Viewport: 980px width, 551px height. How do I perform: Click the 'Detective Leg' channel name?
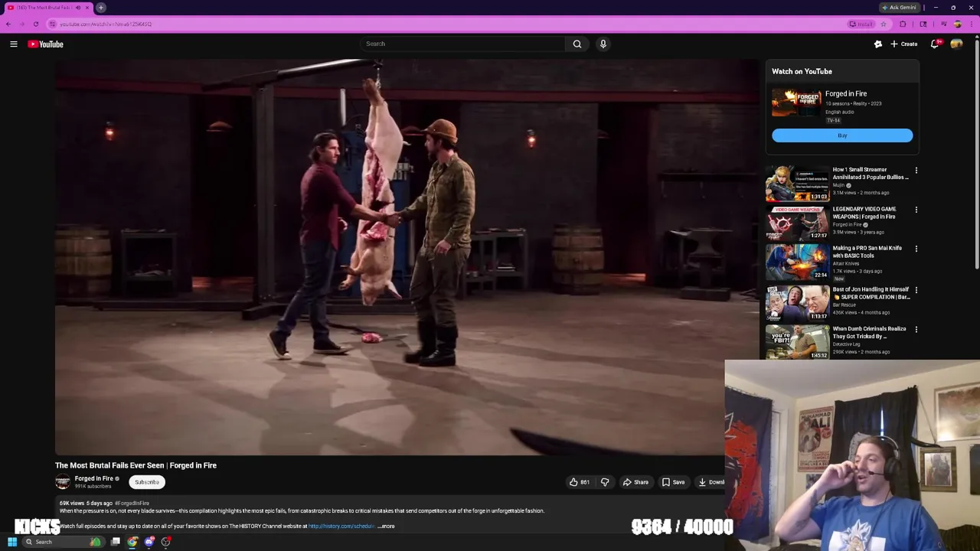point(846,344)
